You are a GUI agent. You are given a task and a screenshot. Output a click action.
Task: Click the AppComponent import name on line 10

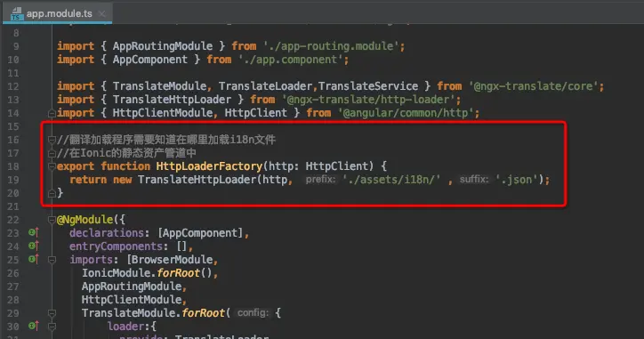pos(150,60)
